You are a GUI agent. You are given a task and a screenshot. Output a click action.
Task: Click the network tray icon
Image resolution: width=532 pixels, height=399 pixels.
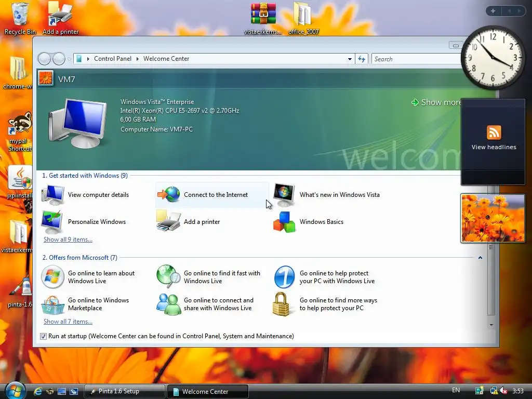tap(494, 391)
